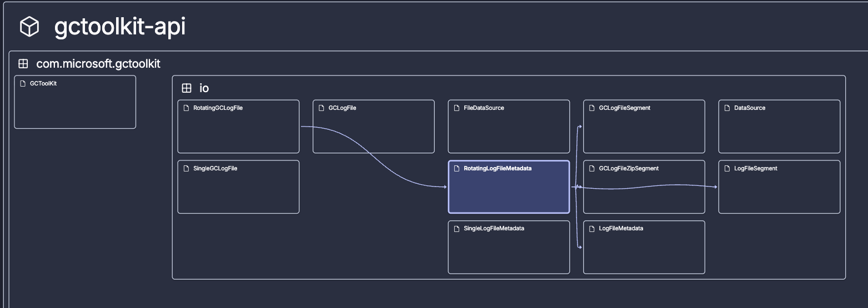Click the com.microsoft.gctoolkit package grid icon
This screenshot has width=868, height=308.
pos(23,64)
